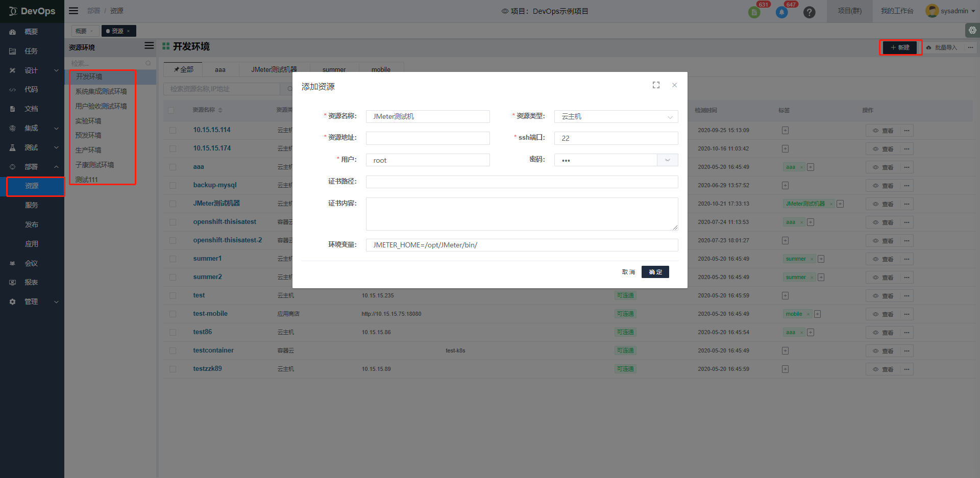This screenshot has width=980, height=478.
Task: Select the checkbox for 10.15.15.114 row
Action: (x=173, y=131)
